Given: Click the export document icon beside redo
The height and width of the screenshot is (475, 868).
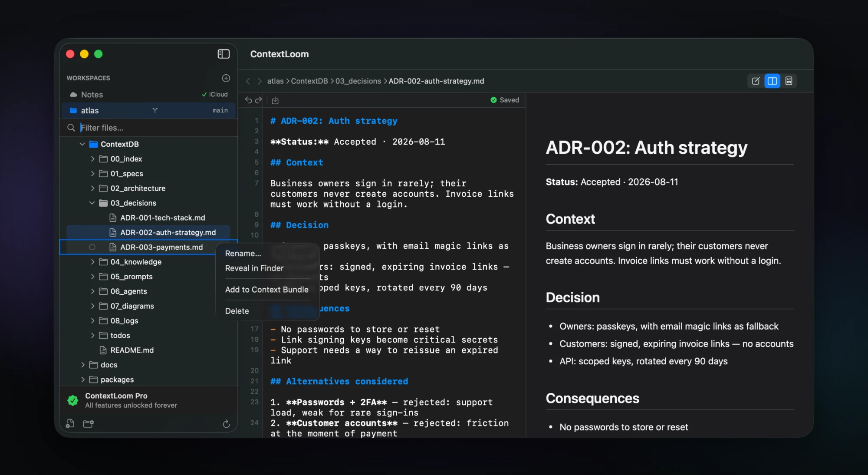Looking at the screenshot, I should pos(275,101).
